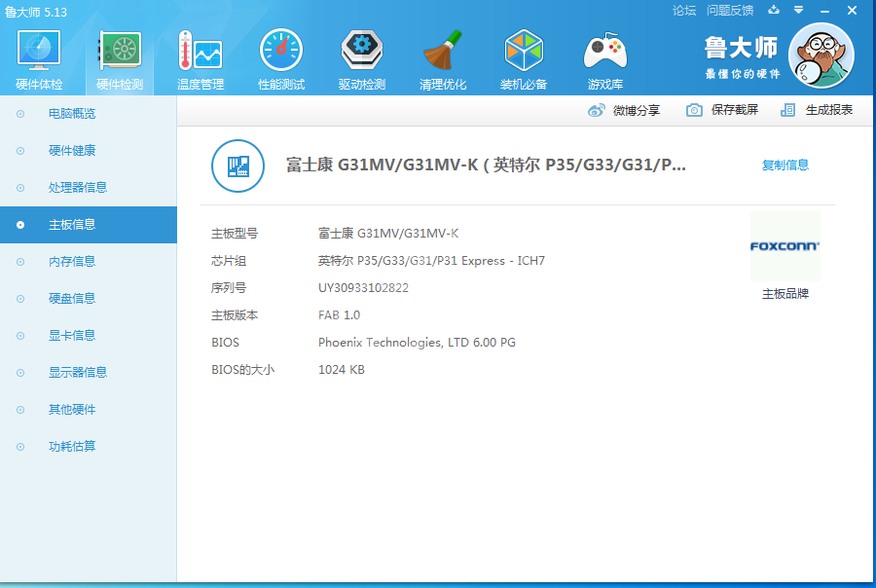Close the 鲁大师 window
876x588 pixels.
click(x=852, y=10)
